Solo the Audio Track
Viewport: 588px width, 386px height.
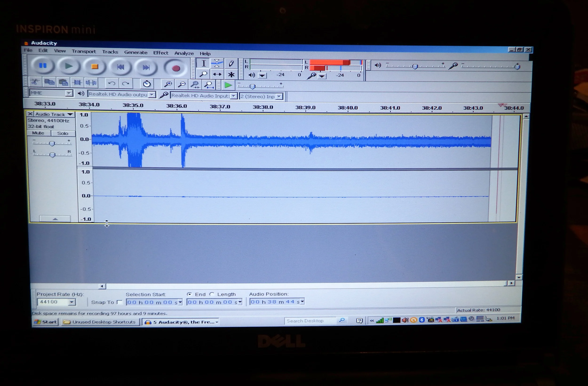click(63, 133)
